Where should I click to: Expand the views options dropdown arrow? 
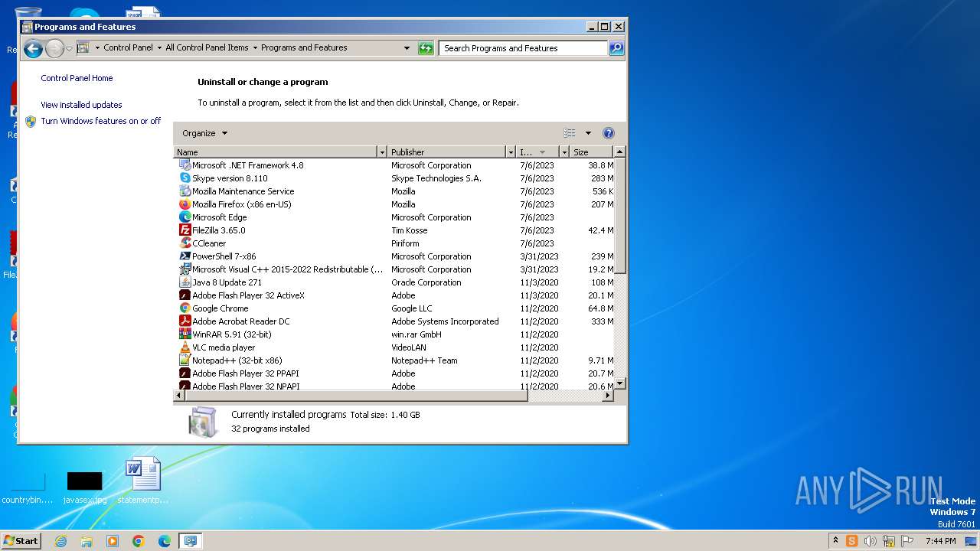(588, 132)
